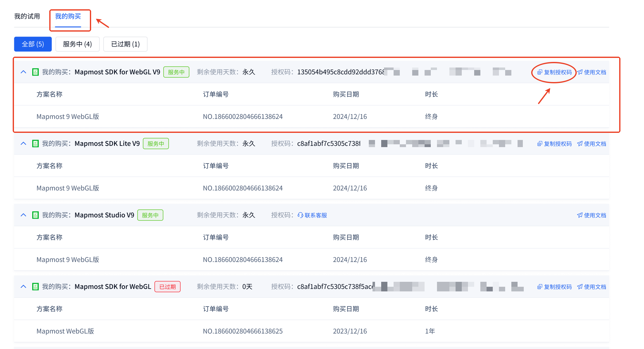The image size is (644, 349).
Task: Click the title Mapmost Studio V9
Action: click(104, 215)
